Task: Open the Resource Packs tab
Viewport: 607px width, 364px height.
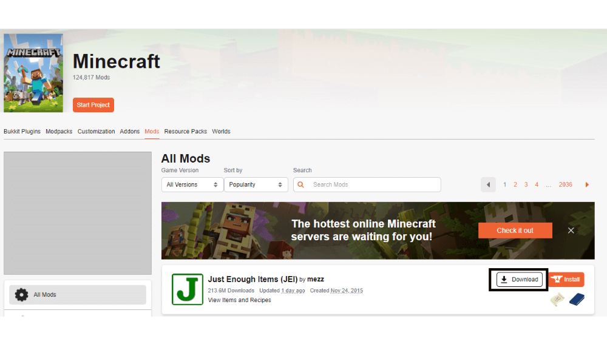Action: (185, 132)
